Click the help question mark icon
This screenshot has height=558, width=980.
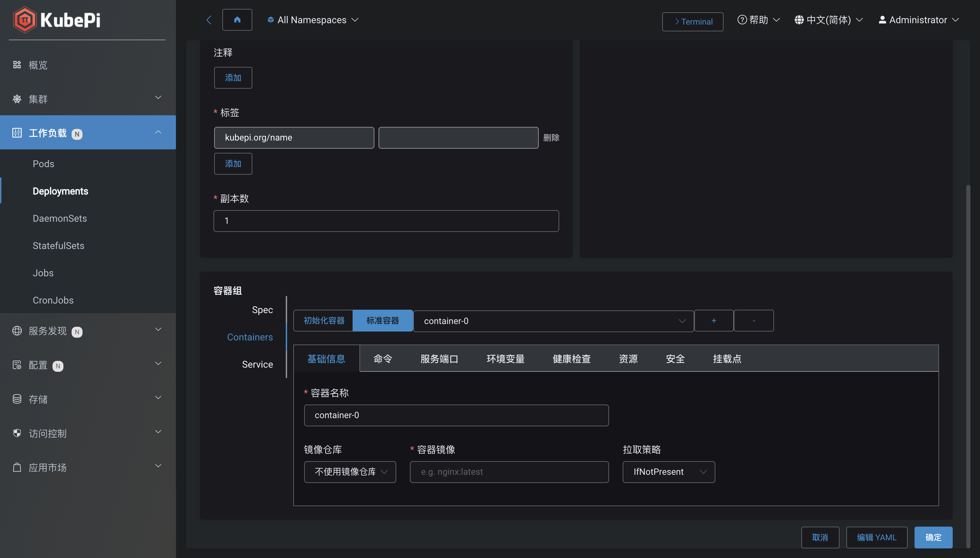[x=742, y=19]
